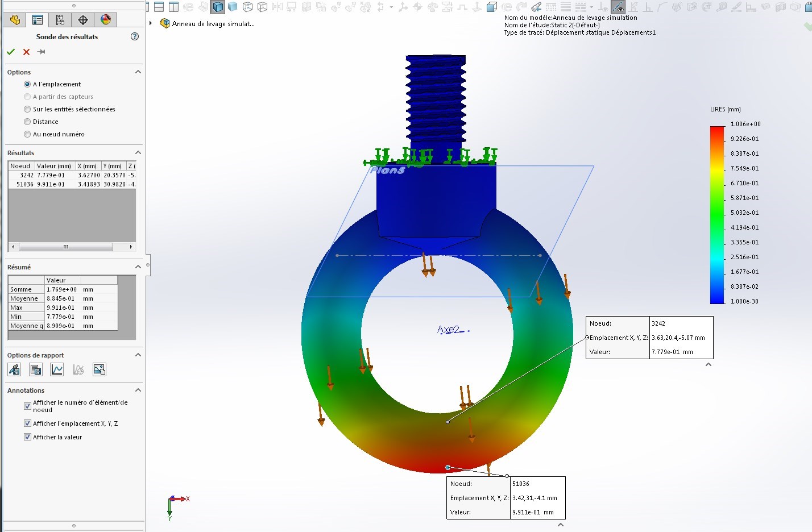Select the 'Distance' radio option
This screenshot has height=532, width=812.
pyautogui.click(x=27, y=122)
